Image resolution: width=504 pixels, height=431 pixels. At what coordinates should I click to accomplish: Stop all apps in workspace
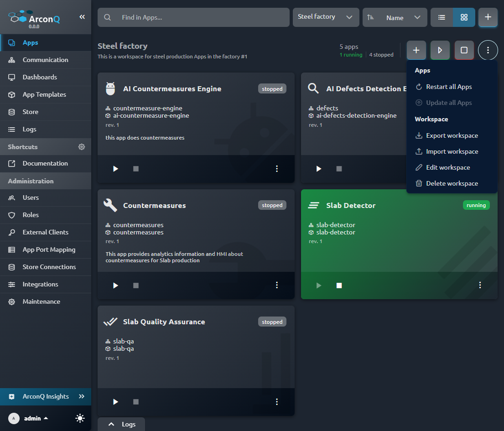pos(464,50)
